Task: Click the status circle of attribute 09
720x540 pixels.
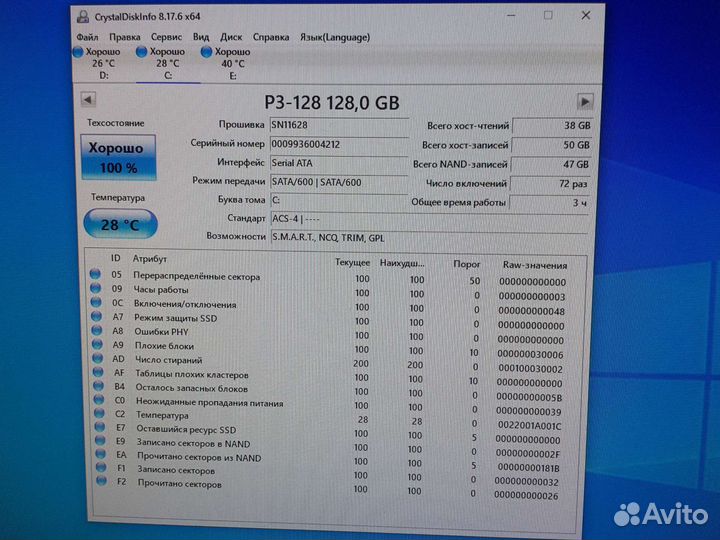Action: [x=96, y=288]
